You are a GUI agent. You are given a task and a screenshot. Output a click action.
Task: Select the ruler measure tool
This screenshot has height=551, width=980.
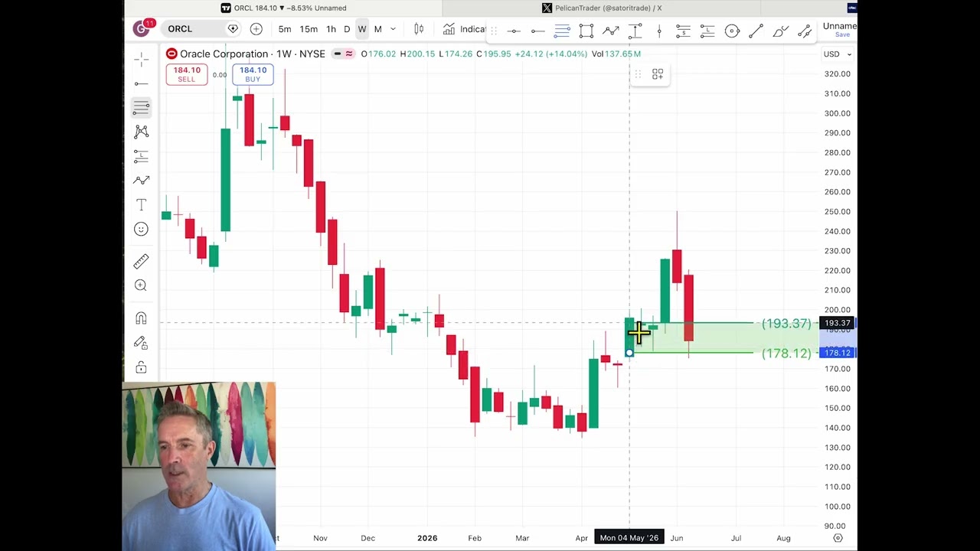[x=141, y=262]
